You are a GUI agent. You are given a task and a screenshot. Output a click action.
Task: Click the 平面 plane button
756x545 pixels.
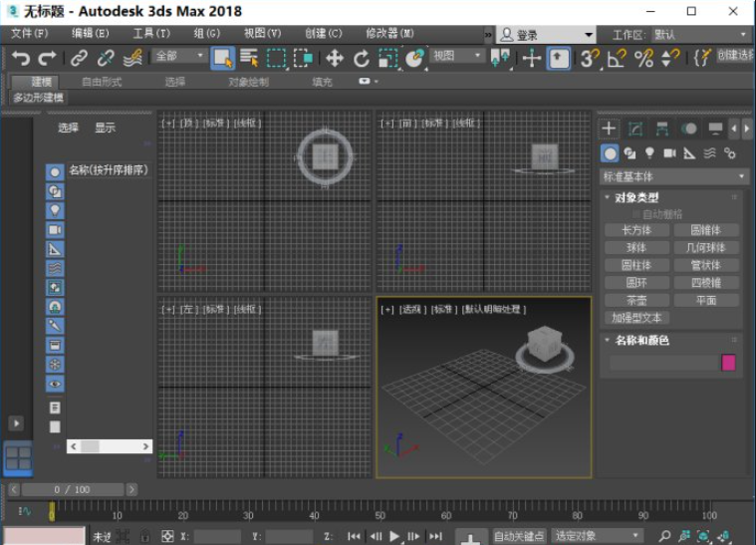pyautogui.click(x=706, y=301)
